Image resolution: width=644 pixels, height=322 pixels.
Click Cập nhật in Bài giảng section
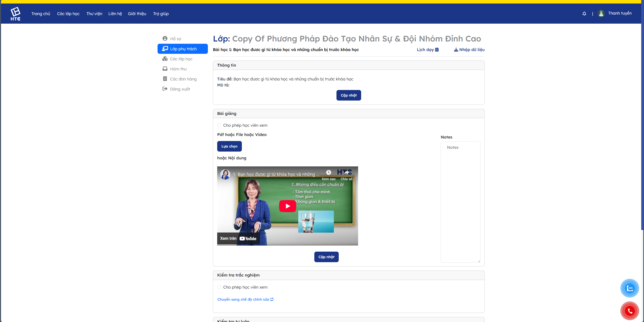click(326, 257)
